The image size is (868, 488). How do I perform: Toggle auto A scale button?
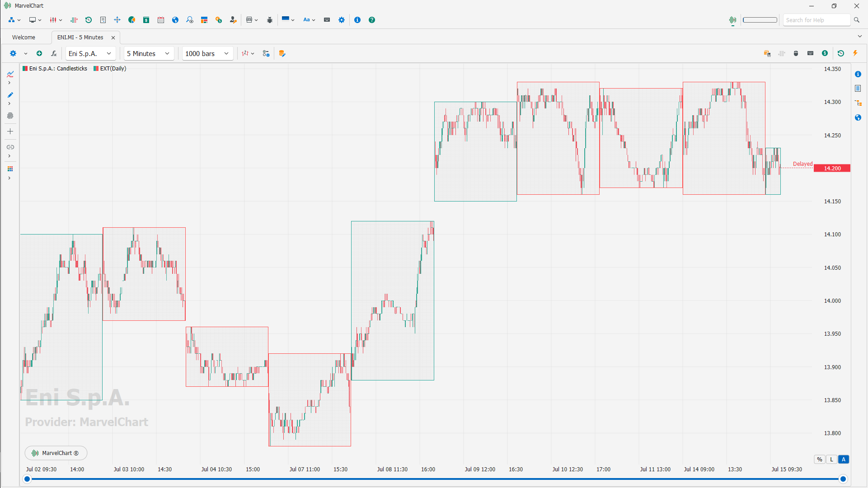pyautogui.click(x=844, y=460)
